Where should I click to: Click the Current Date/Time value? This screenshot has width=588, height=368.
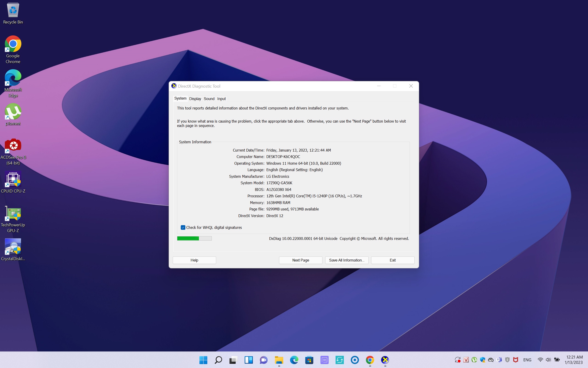tap(299, 150)
